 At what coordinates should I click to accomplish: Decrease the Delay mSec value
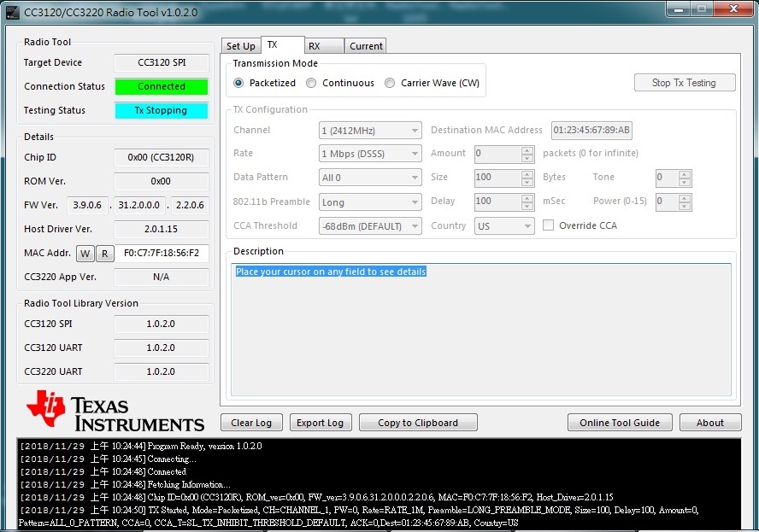pos(527,207)
